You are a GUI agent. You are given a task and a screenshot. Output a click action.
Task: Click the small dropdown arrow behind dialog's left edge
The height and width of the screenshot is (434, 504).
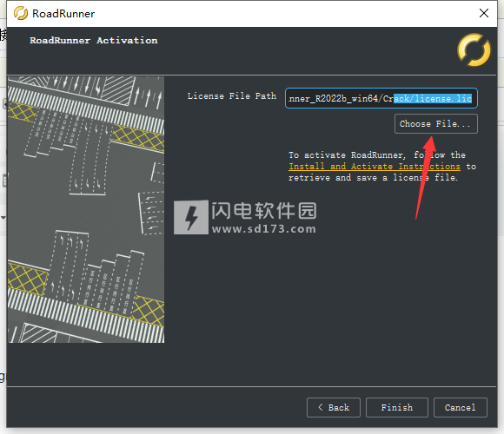click(x=3, y=218)
